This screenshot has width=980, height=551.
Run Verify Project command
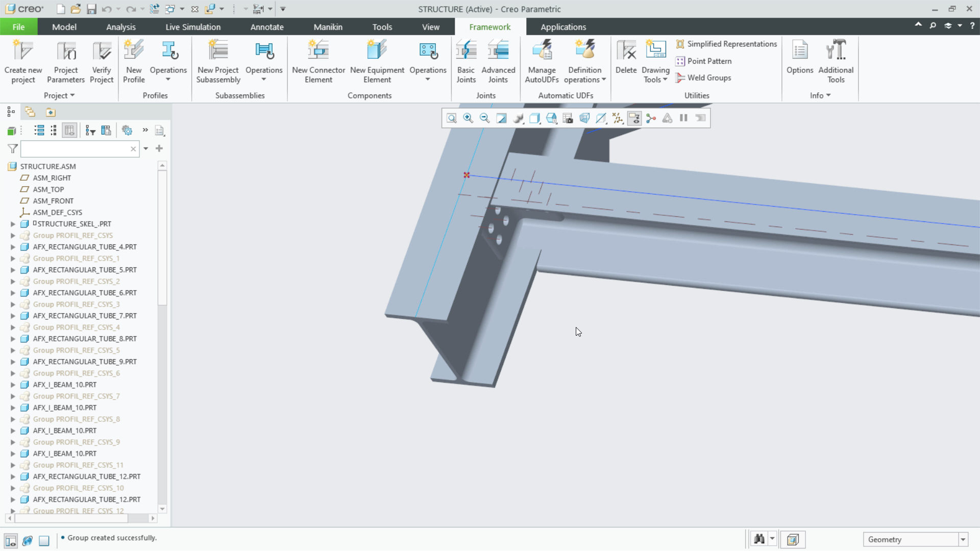102,61
